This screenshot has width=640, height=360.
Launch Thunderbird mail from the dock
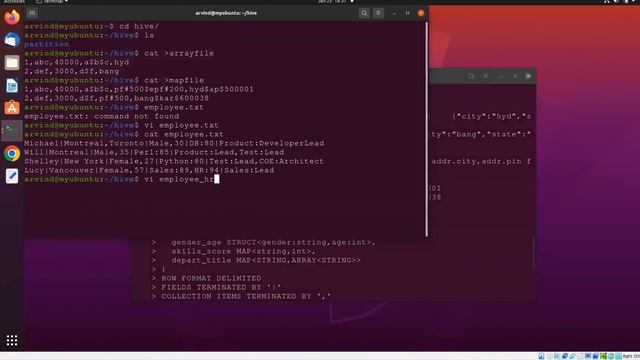pyautogui.click(x=12, y=40)
